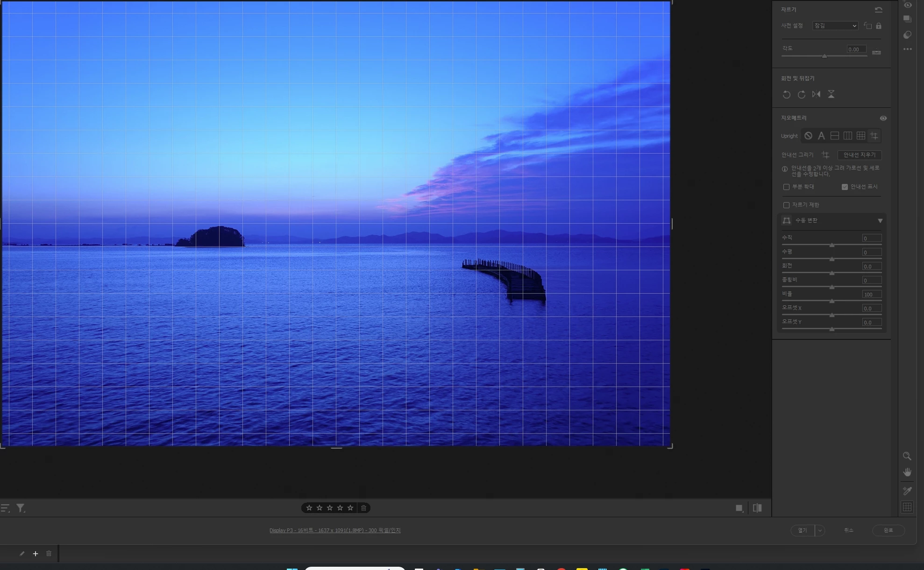Select the Auto Upright mode

point(821,136)
